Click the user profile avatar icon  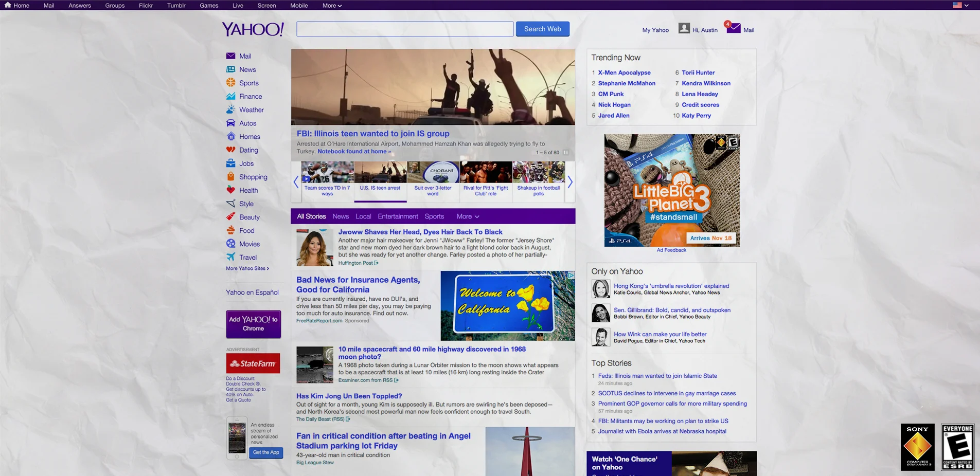click(x=684, y=28)
